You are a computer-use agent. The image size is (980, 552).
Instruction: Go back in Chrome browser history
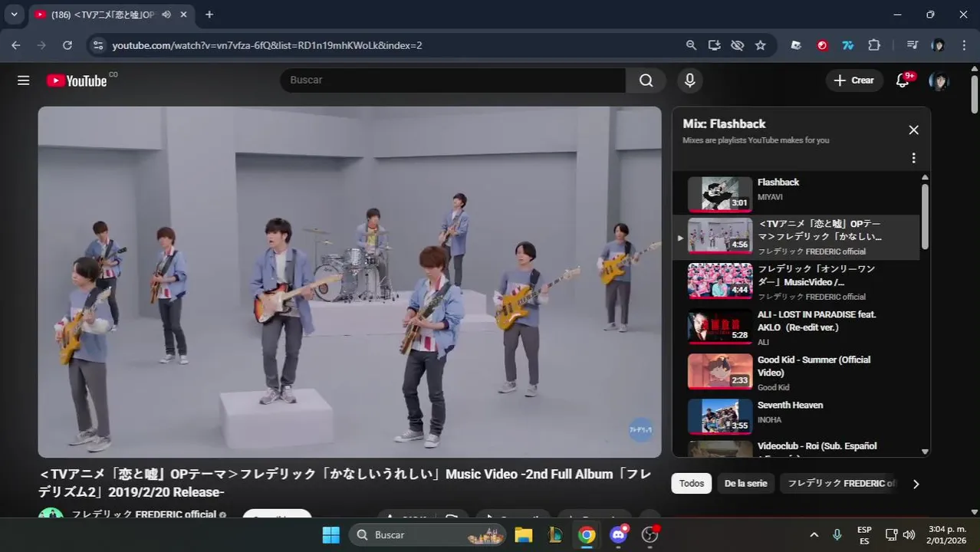click(16, 45)
